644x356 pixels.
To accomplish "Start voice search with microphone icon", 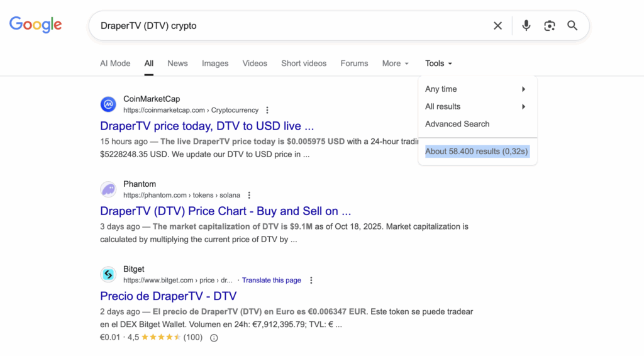I will [x=526, y=26].
